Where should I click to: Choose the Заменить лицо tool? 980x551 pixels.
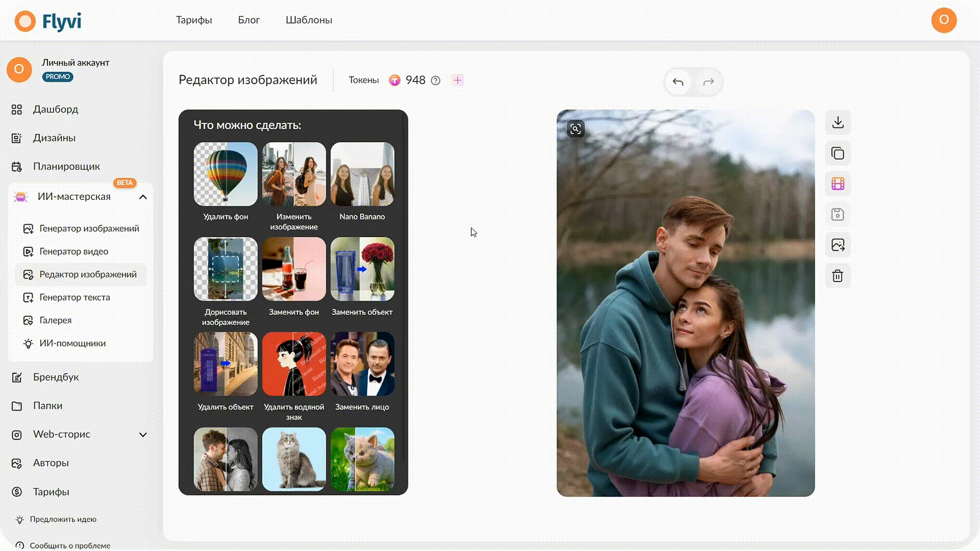(362, 372)
